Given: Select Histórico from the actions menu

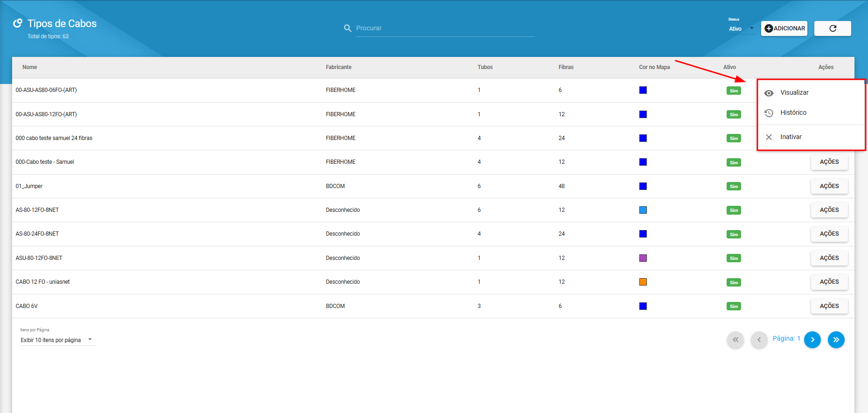Looking at the screenshot, I should point(811,112).
